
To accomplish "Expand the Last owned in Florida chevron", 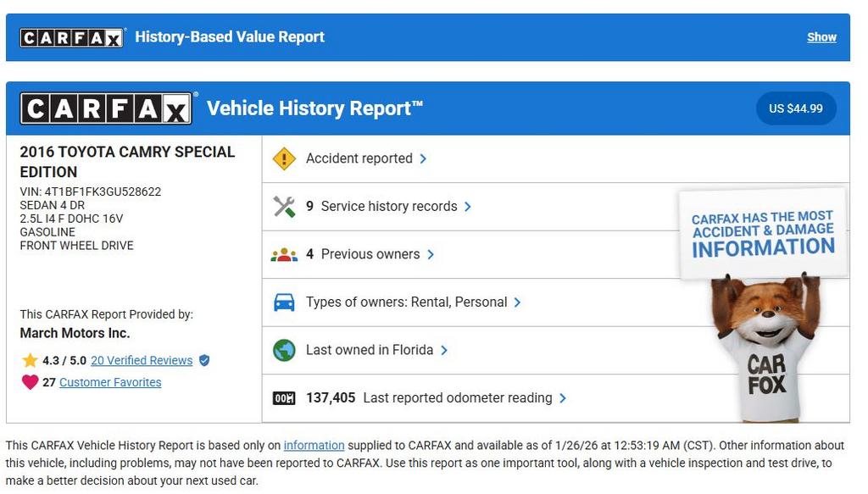I will coord(444,350).
